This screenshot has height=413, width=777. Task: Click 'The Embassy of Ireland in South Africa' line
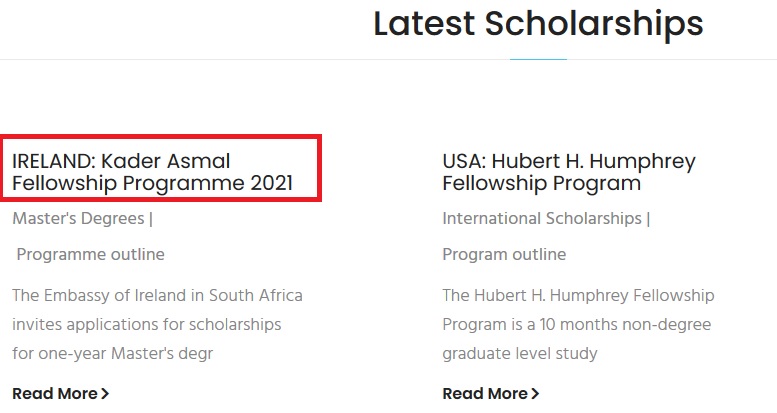157,296
